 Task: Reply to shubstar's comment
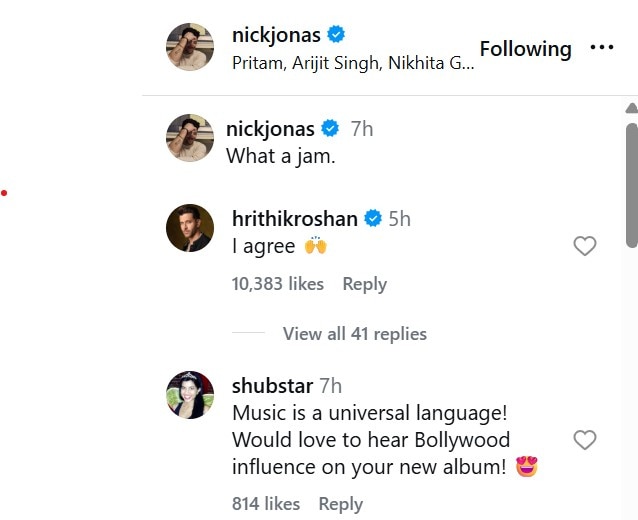click(340, 504)
